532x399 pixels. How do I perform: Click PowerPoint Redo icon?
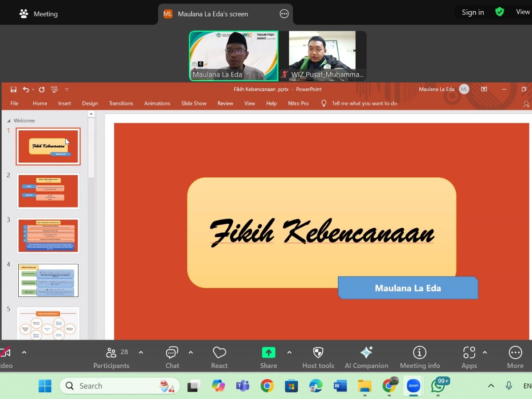pyautogui.click(x=42, y=90)
